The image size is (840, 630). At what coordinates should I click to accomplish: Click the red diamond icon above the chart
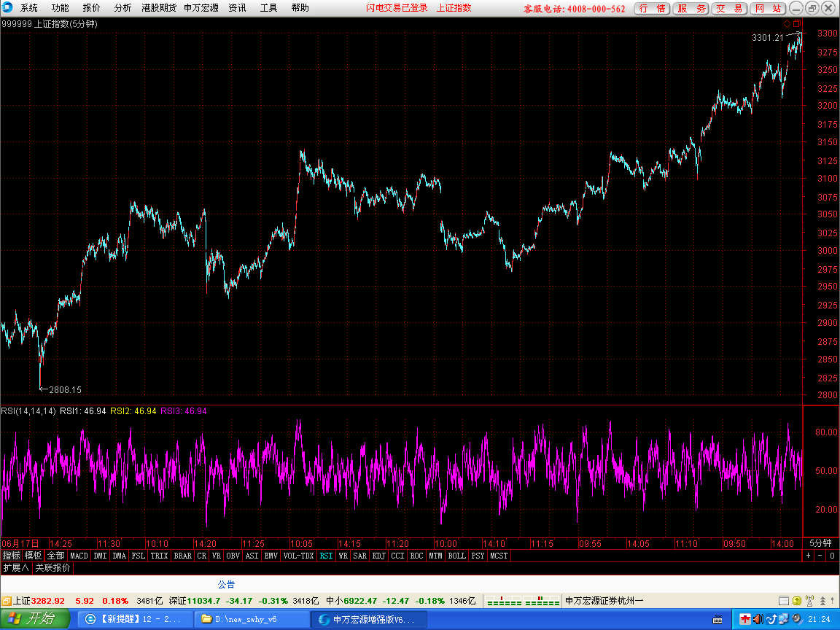[787, 23]
